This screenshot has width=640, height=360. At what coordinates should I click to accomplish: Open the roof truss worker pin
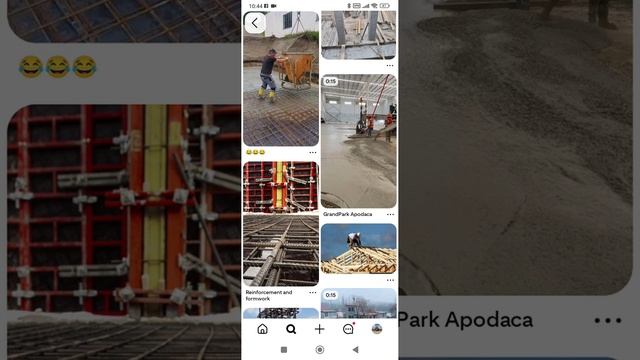click(x=358, y=249)
